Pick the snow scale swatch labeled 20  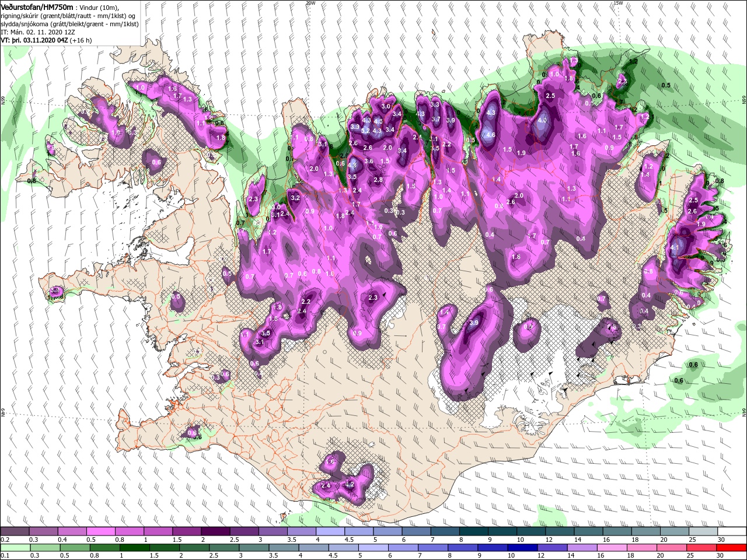click(674, 531)
